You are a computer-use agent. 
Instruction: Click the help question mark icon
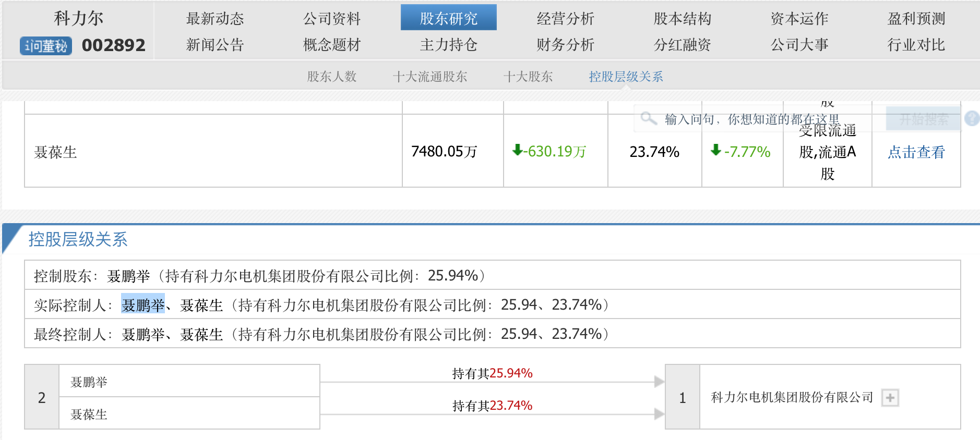tap(972, 118)
